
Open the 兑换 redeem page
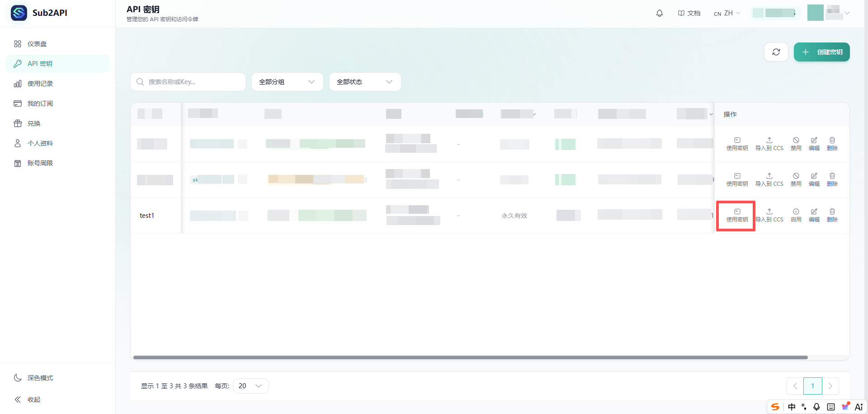click(57, 123)
